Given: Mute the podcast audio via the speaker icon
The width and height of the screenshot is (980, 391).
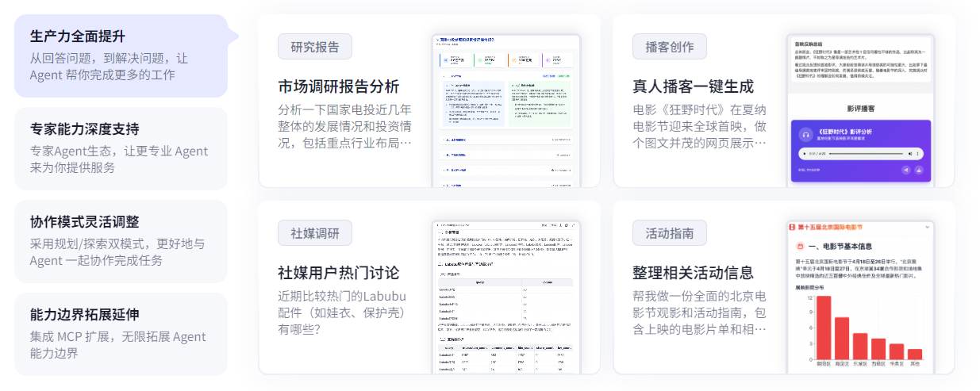Looking at the screenshot, I should (910, 154).
